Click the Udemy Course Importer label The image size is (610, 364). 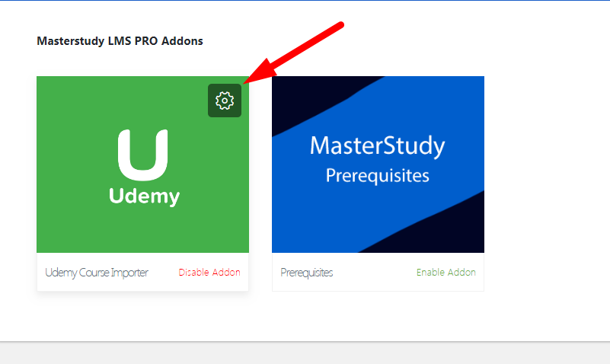pyautogui.click(x=97, y=273)
